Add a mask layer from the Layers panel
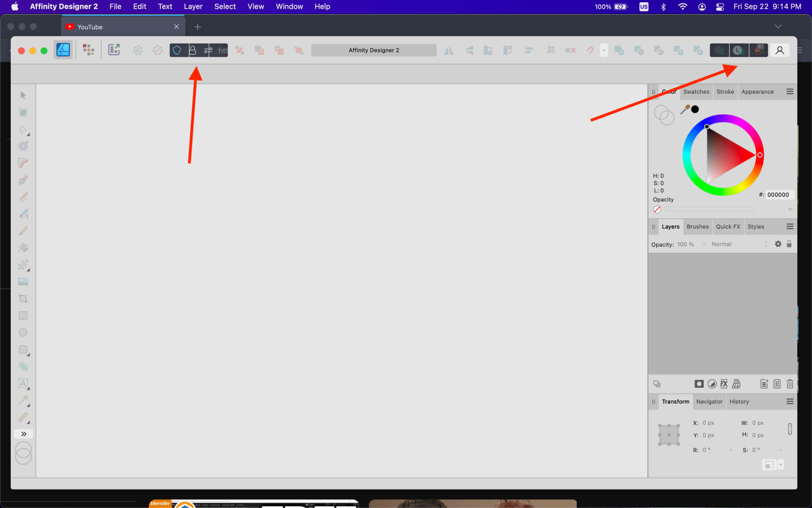812x508 pixels. click(699, 383)
